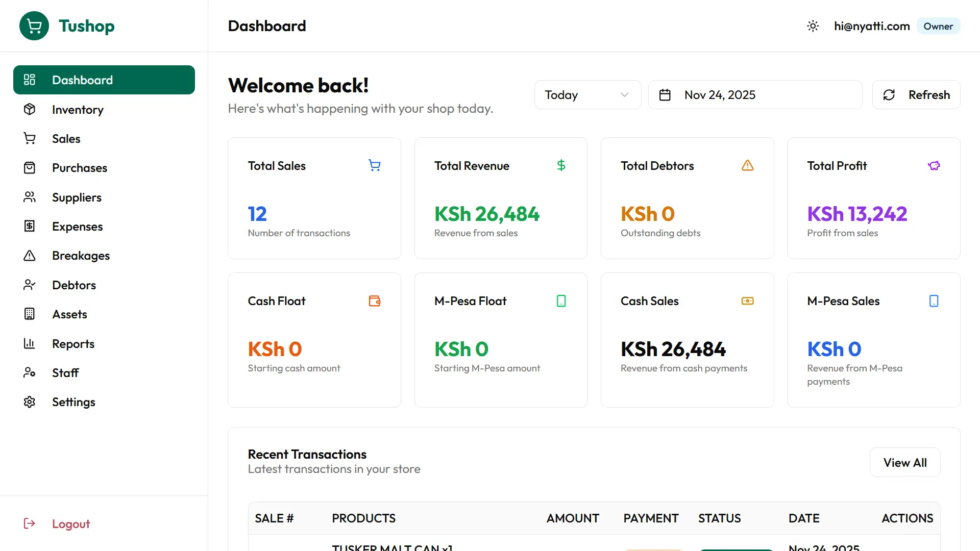The image size is (980, 551).
Task: Open the Inventory menu item
Action: (x=78, y=110)
